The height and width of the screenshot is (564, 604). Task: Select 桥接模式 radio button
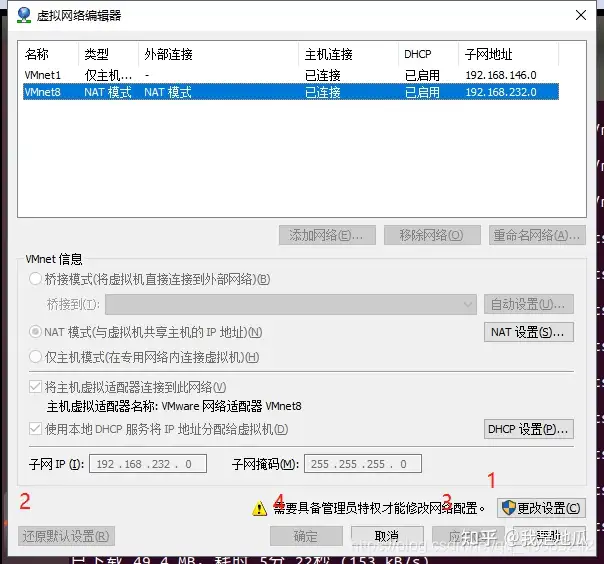click(x=35, y=279)
